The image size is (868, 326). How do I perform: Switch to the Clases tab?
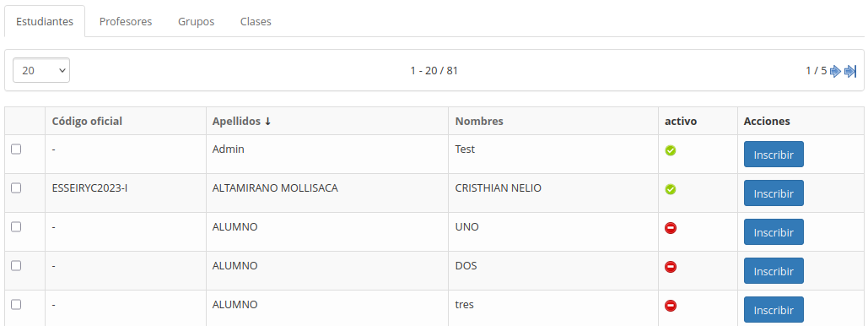256,22
